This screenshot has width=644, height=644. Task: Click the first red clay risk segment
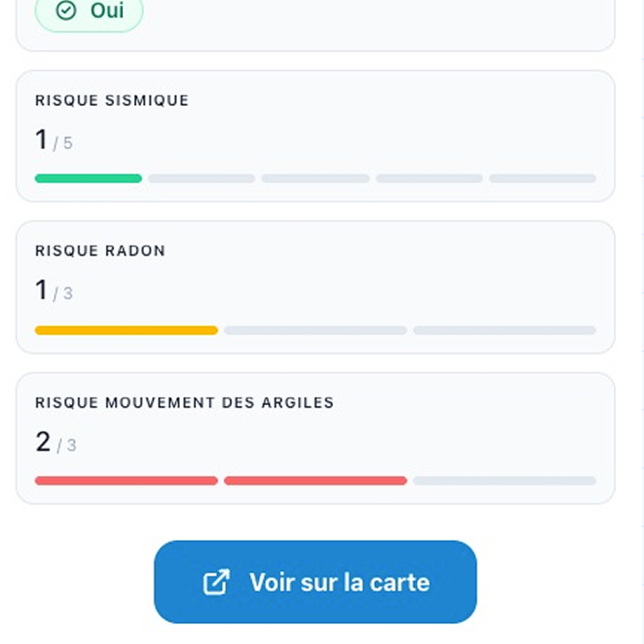click(127, 481)
